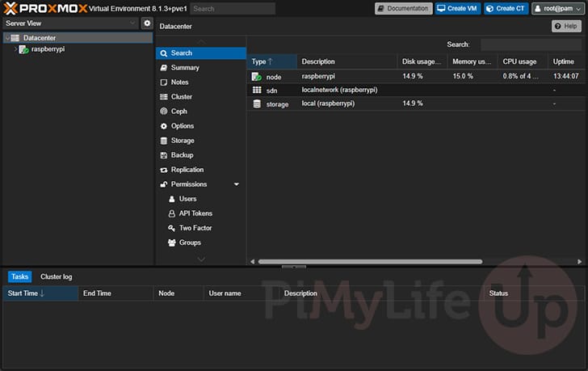This screenshot has width=588, height=371.
Task: Collapse the Datacenter tree node
Action: coord(7,38)
